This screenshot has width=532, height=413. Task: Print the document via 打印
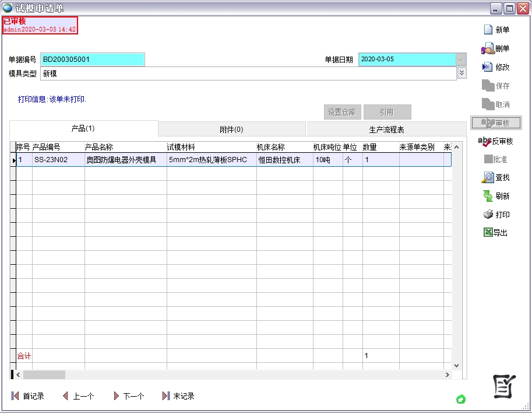(488, 215)
